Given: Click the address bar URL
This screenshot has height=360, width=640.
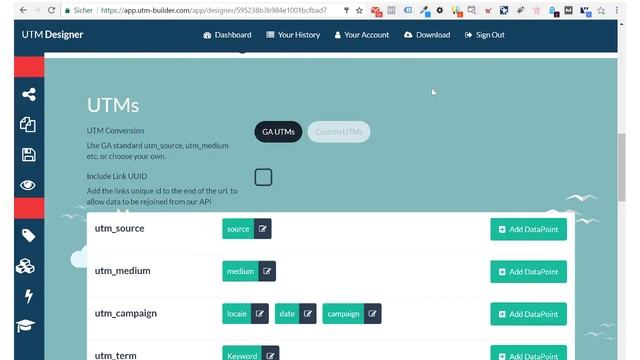Looking at the screenshot, I should pos(214,10).
